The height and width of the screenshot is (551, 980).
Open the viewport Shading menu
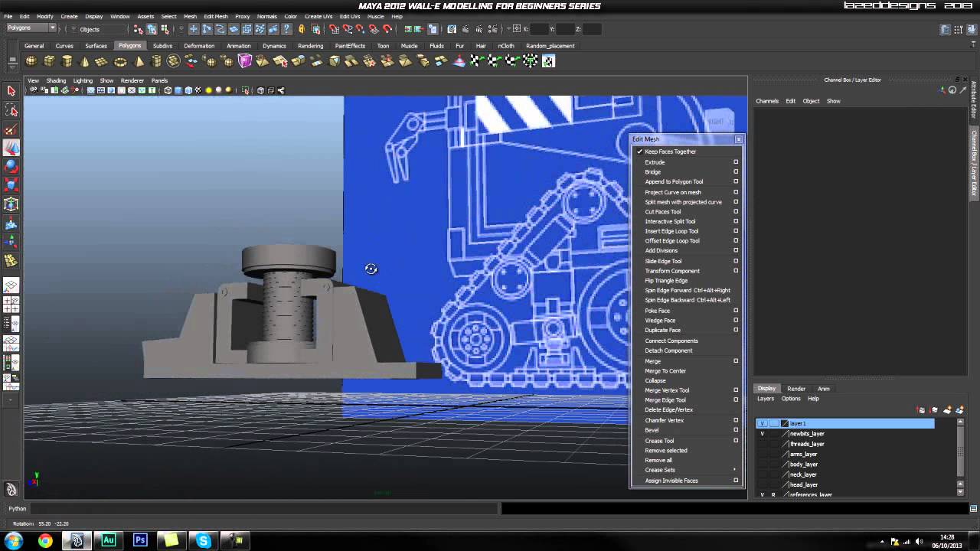click(x=56, y=80)
